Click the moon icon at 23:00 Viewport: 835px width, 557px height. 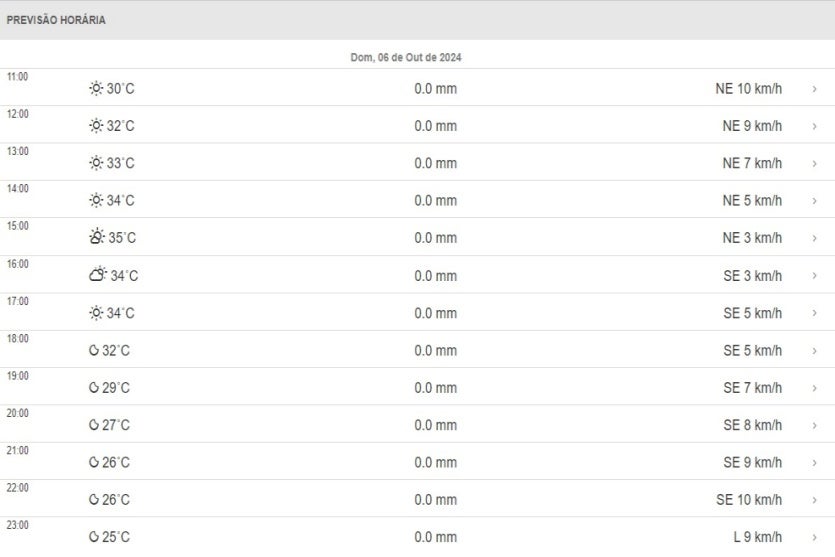pyautogui.click(x=94, y=537)
